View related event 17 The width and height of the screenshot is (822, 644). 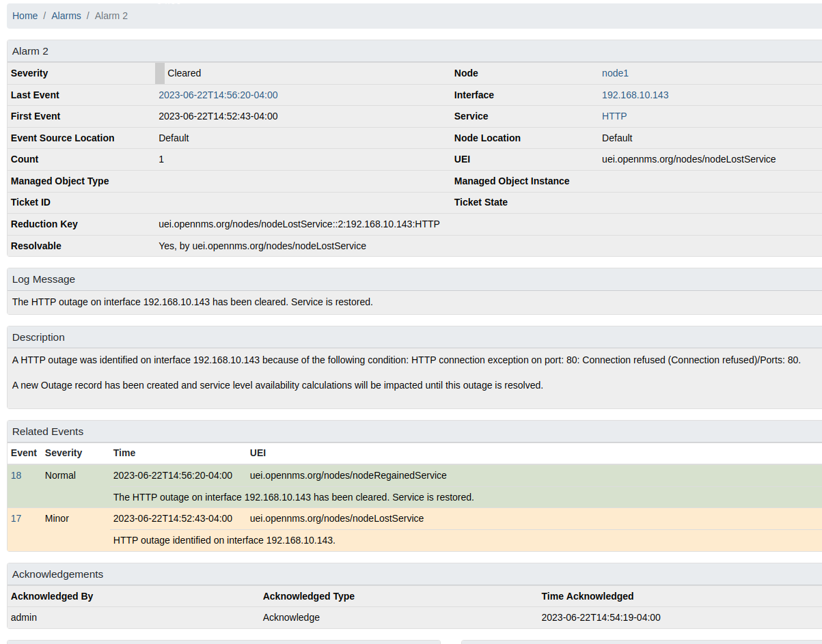pyautogui.click(x=16, y=518)
